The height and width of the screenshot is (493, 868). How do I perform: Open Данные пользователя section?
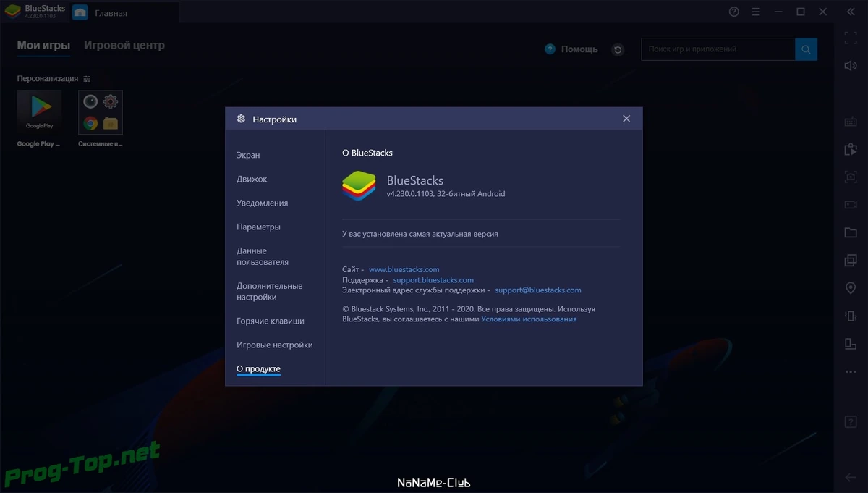263,256
